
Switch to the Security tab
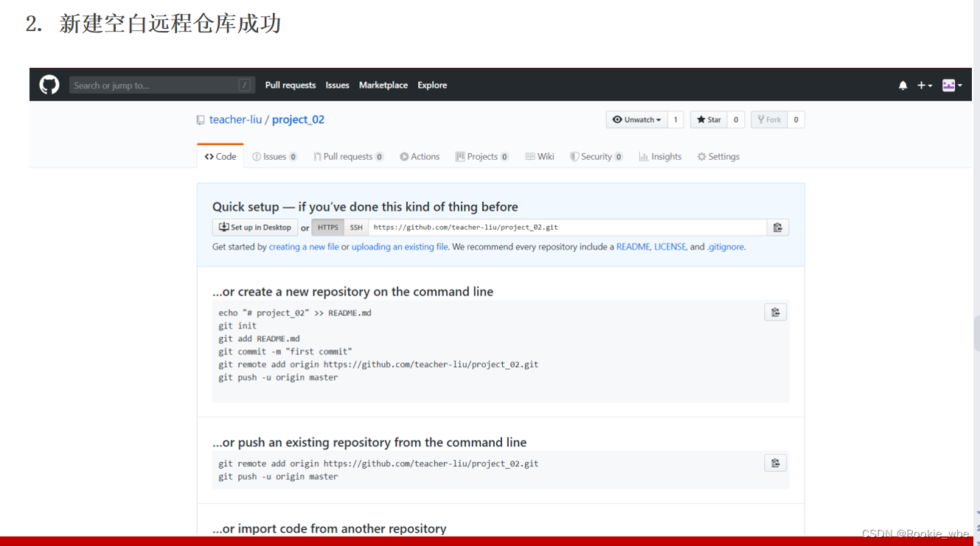597,156
